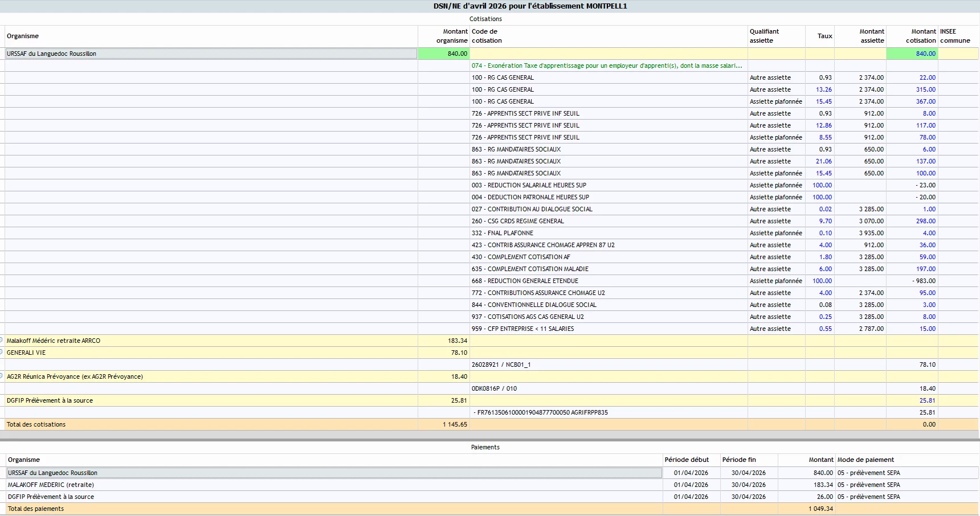This screenshot has width=980, height=516.
Task: Click the Total des cotisations row label
Action: click(36, 424)
